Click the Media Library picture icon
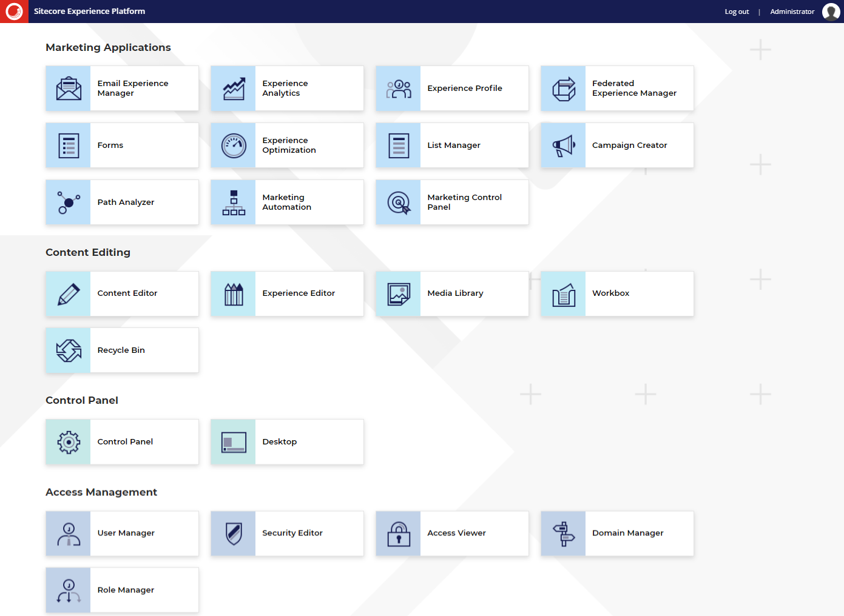Image resolution: width=844 pixels, height=616 pixels. [x=399, y=293]
